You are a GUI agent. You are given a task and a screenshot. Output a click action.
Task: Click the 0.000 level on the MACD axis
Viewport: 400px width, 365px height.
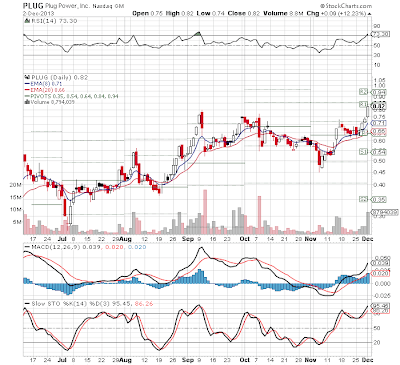coord(382,284)
